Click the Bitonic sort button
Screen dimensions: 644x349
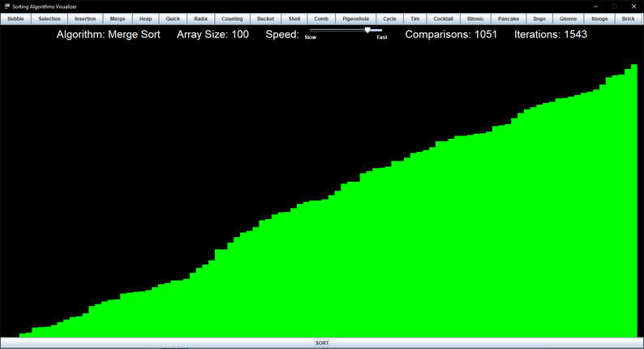[475, 19]
